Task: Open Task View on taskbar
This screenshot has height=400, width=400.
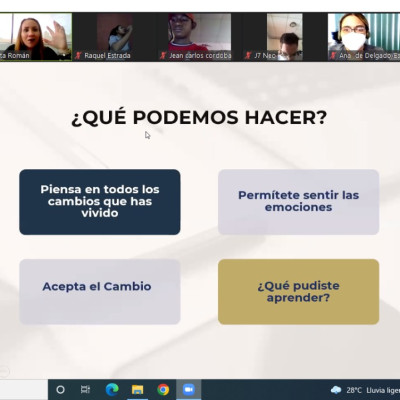Action: (x=86, y=389)
